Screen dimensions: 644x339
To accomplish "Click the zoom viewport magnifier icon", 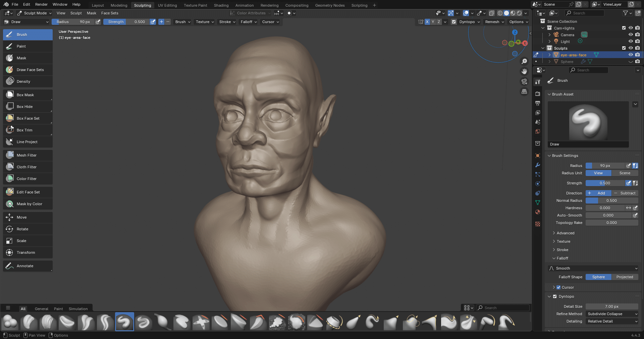I will click(x=524, y=61).
